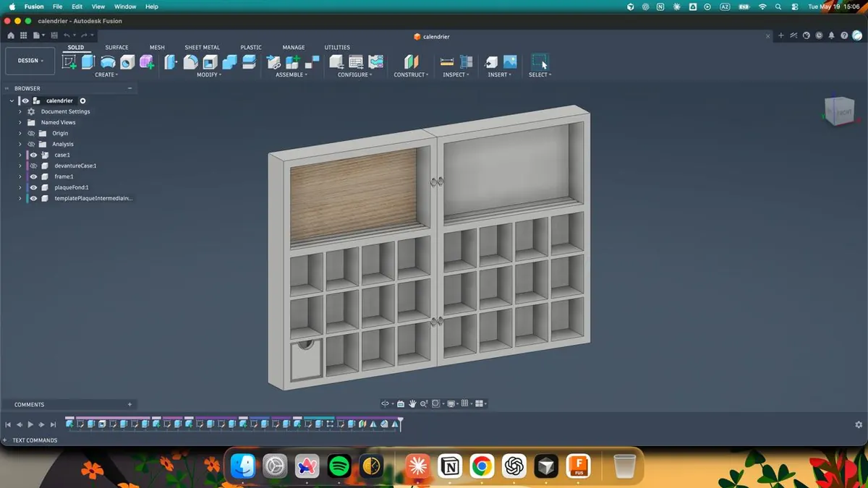Select the Revolve tool
This screenshot has height=488, width=868.
click(x=108, y=62)
